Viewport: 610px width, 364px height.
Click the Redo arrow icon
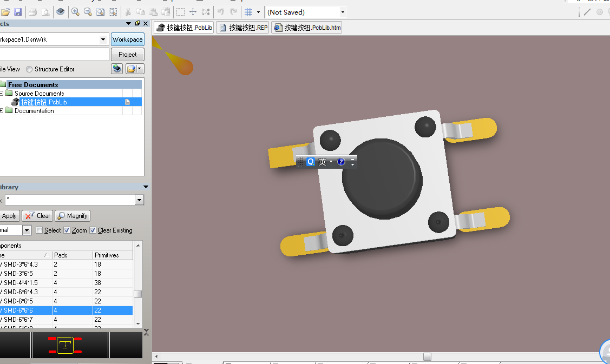coord(233,12)
